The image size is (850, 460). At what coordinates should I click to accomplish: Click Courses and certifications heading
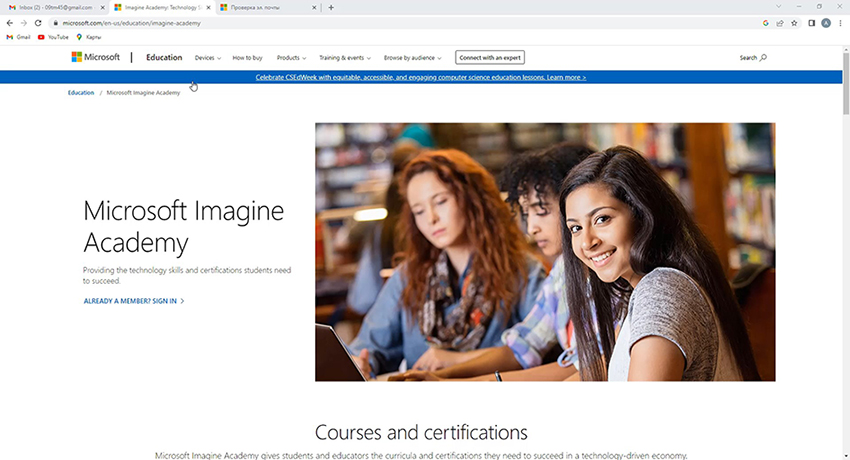point(421,432)
